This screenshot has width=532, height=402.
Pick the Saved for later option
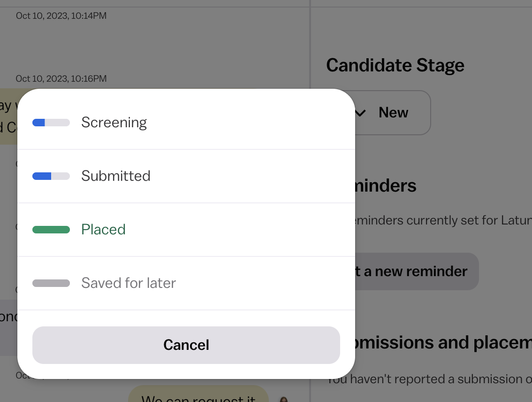(186, 283)
